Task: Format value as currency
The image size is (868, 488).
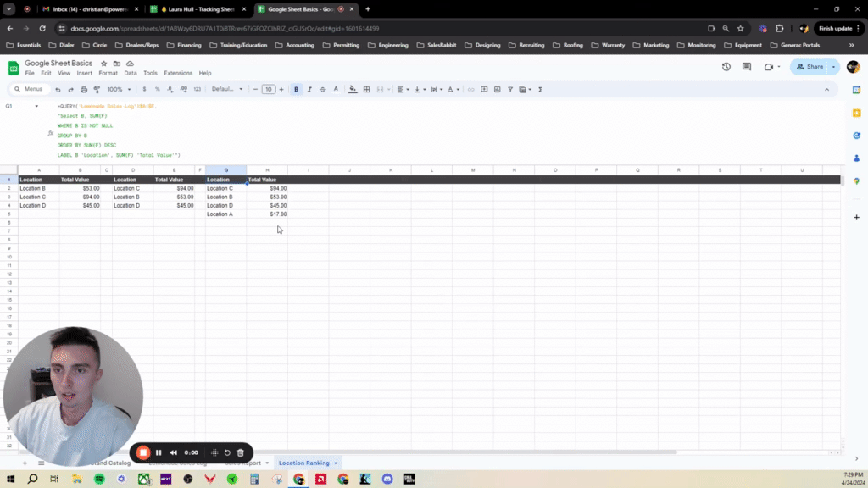Action: click(144, 89)
